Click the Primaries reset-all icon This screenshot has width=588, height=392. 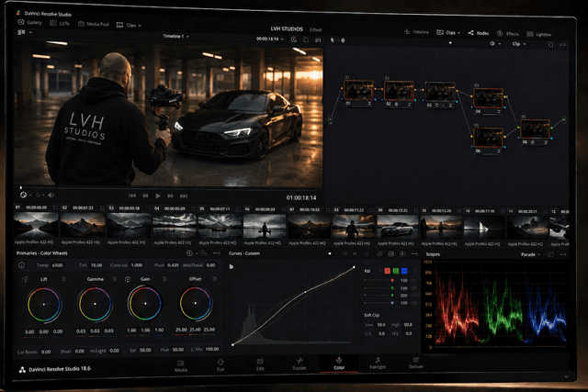(204, 253)
